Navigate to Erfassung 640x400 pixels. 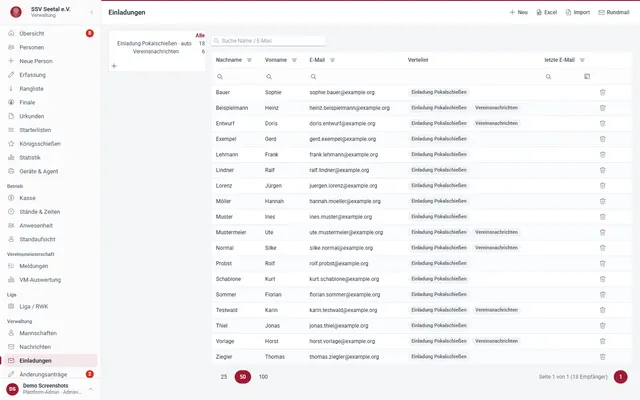tap(50, 75)
